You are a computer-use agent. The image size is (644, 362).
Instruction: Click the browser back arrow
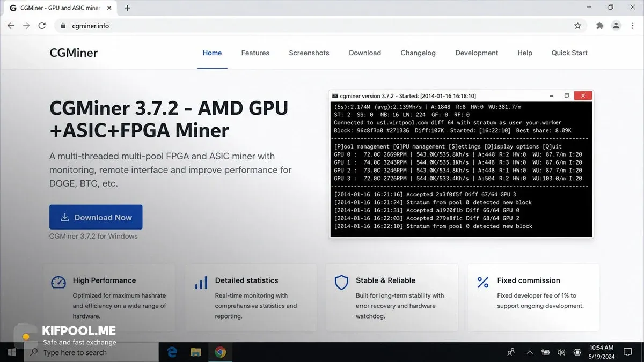[x=11, y=25]
